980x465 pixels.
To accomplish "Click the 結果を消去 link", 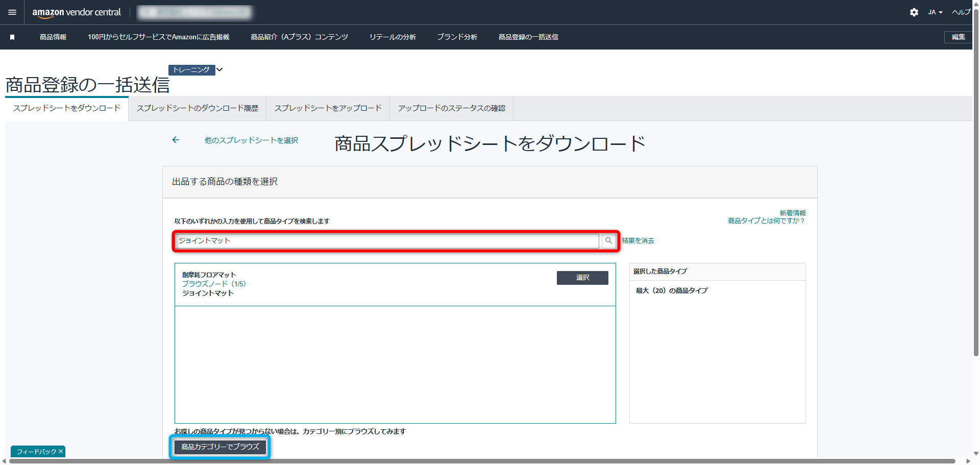I will pos(638,240).
